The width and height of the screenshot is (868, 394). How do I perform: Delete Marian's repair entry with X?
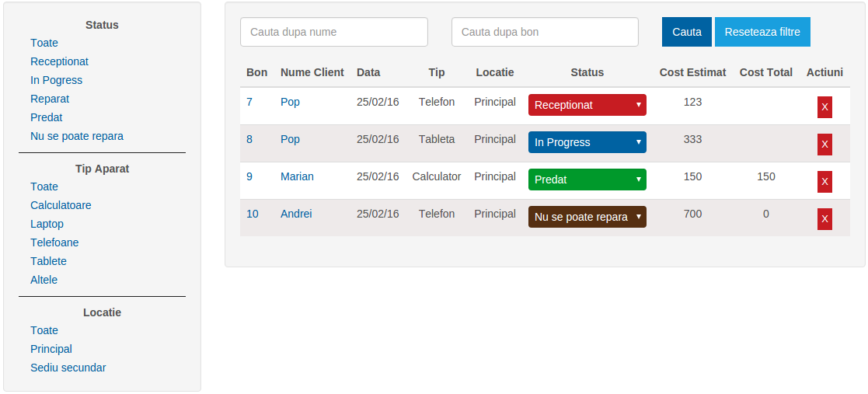tap(824, 181)
